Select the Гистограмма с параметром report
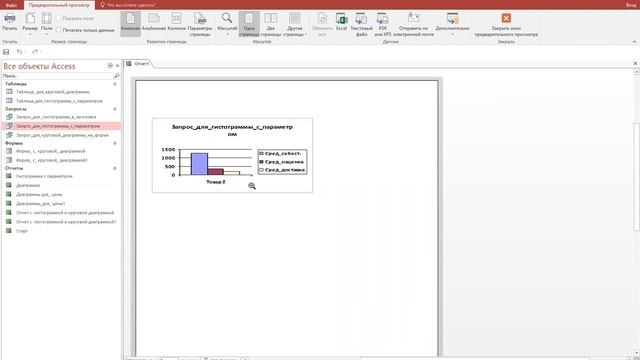The image size is (640, 360). (x=61, y=176)
